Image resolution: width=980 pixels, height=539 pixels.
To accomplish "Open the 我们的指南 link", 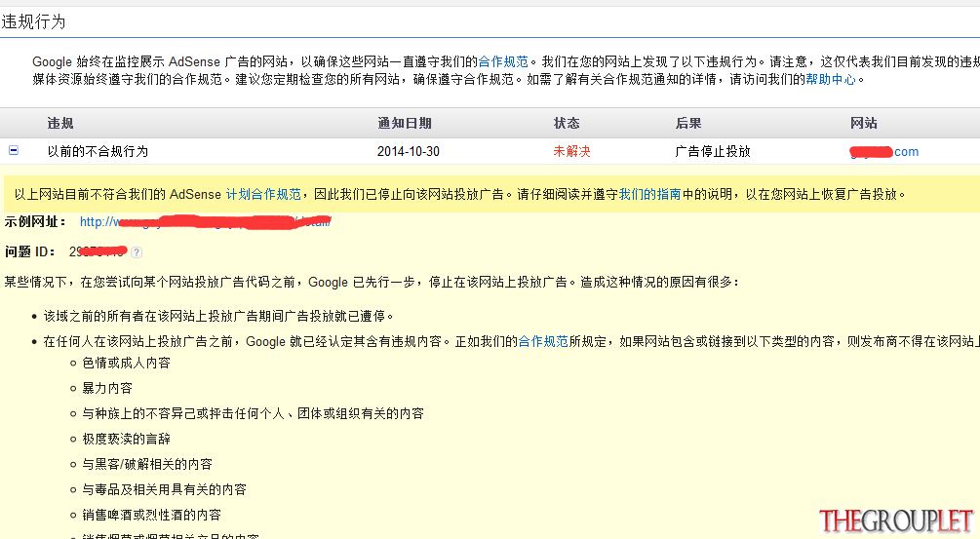I will coord(650,194).
